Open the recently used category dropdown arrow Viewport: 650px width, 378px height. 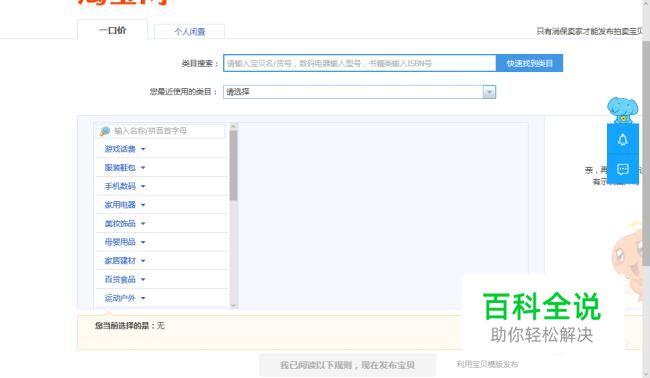[x=489, y=92]
